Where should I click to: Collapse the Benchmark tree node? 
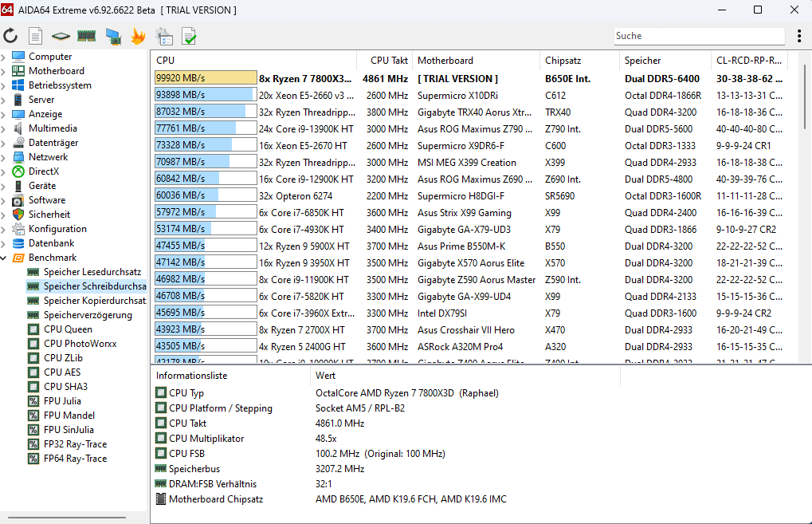point(4,258)
